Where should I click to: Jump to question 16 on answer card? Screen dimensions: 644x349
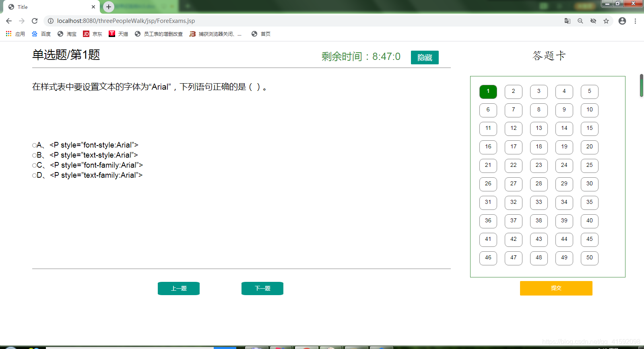[x=488, y=147]
